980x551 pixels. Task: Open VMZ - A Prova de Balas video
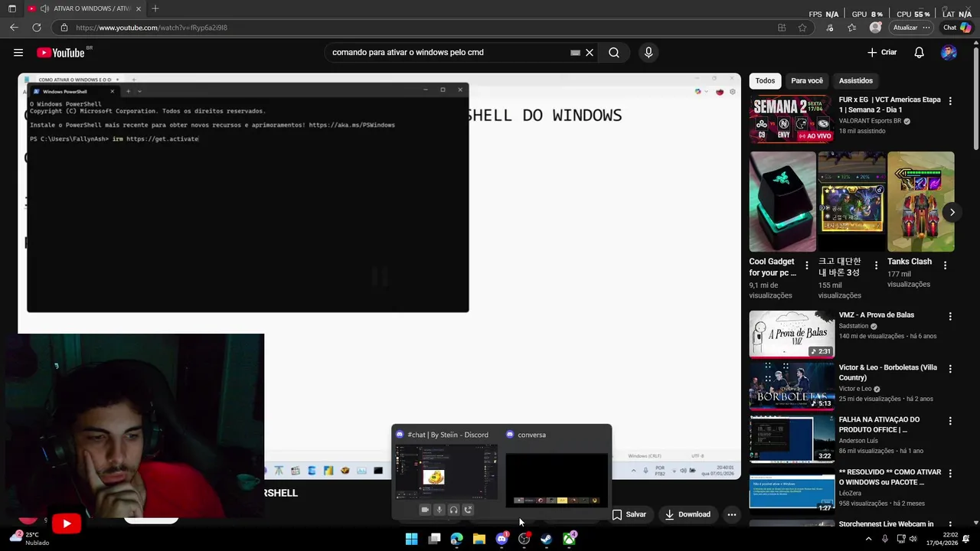[792, 334]
